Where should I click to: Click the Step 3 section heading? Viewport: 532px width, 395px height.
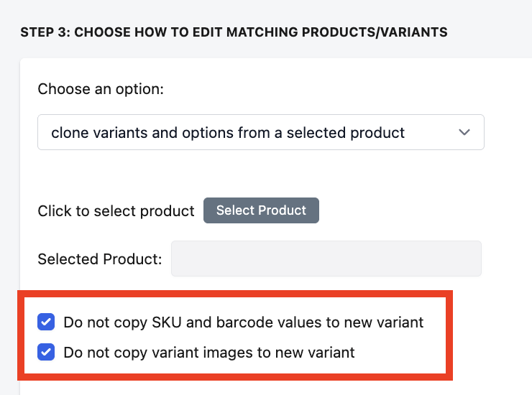click(x=234, y=32)
